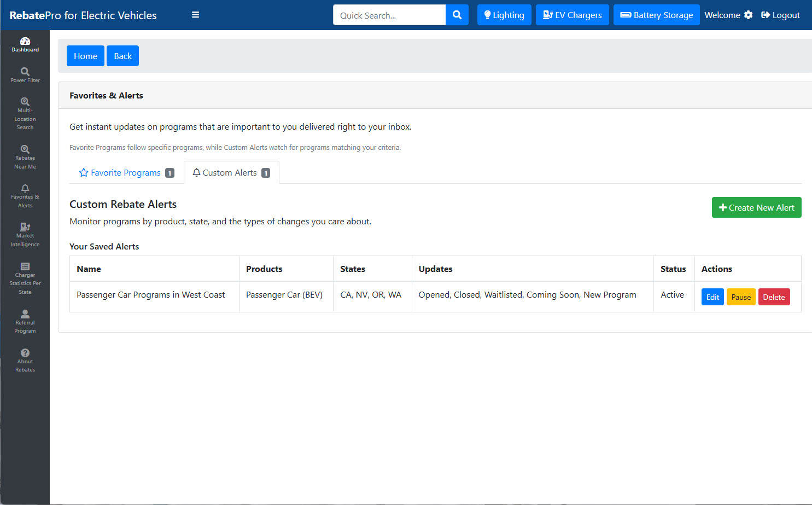This screenshot has width=812, height=505.
Task: Switch to Battery Storage rebates
Action: click(x=657, y=15)
